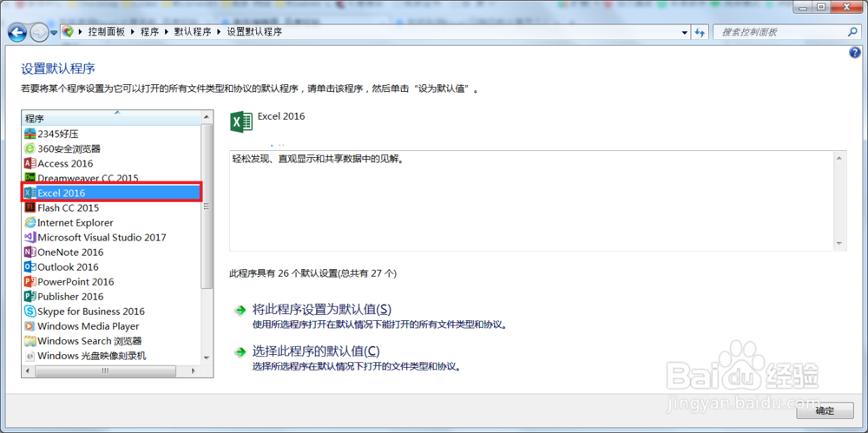The width and height of the screenshot is (868, 433).
Task: Click the program list scroll up arrow
Action: tap(207, 117)
